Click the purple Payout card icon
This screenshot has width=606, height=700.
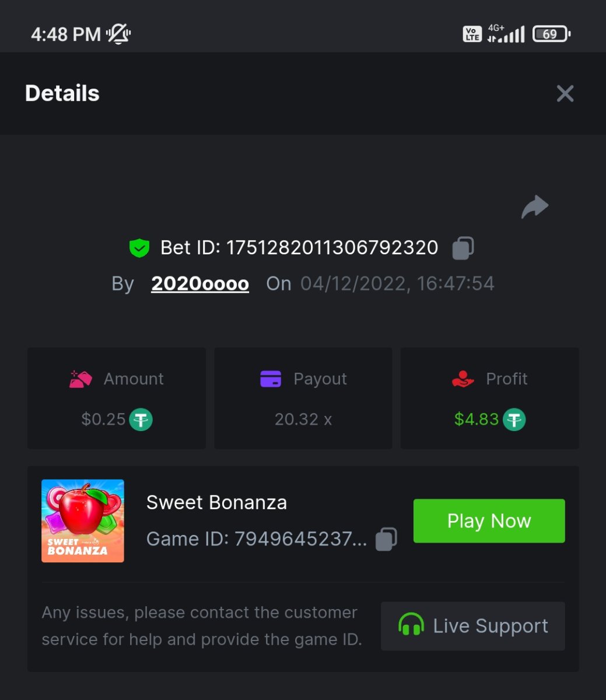(271, 379)
